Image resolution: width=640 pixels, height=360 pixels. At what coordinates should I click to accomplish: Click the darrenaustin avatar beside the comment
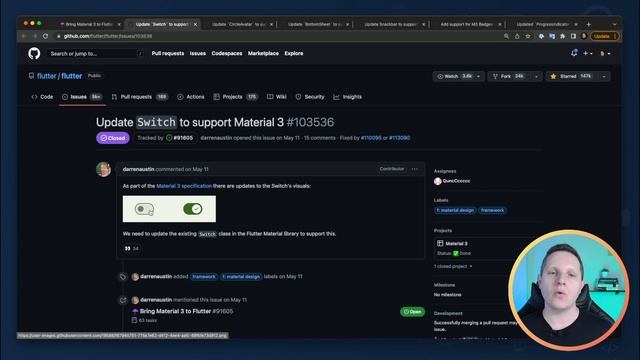[103, 169]
